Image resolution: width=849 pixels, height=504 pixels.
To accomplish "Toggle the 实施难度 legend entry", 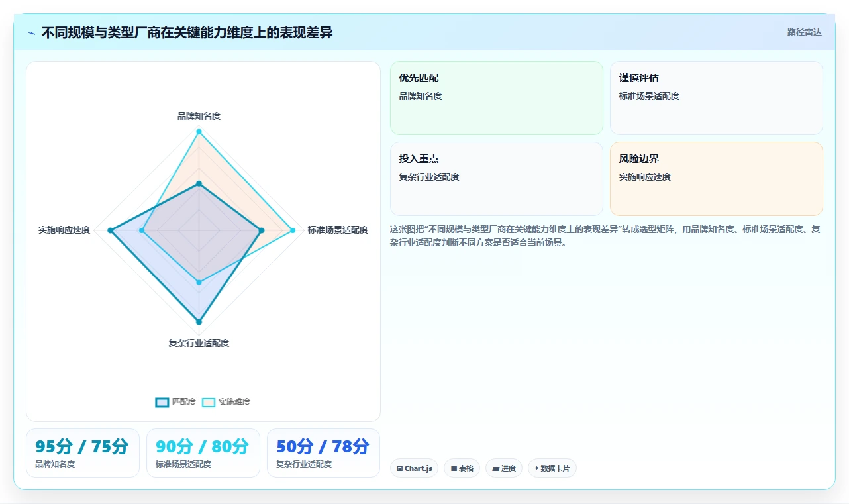I will [x=226, y=402].
